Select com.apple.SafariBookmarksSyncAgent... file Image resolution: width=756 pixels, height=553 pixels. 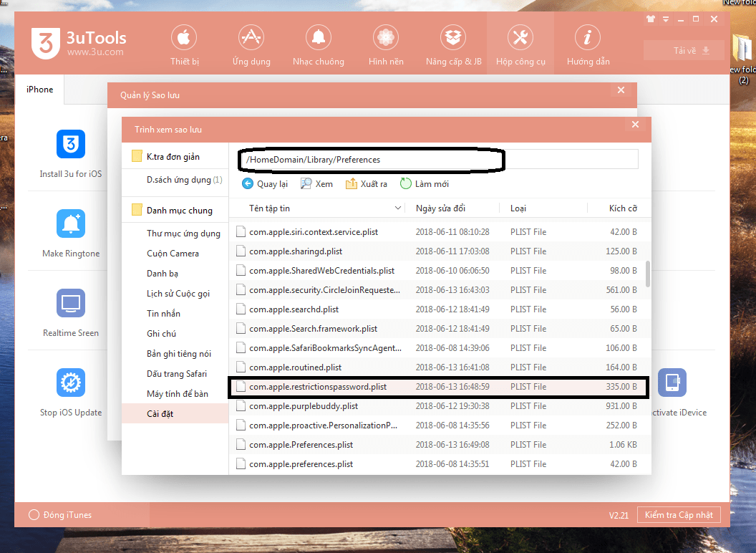tap(437, 348)
